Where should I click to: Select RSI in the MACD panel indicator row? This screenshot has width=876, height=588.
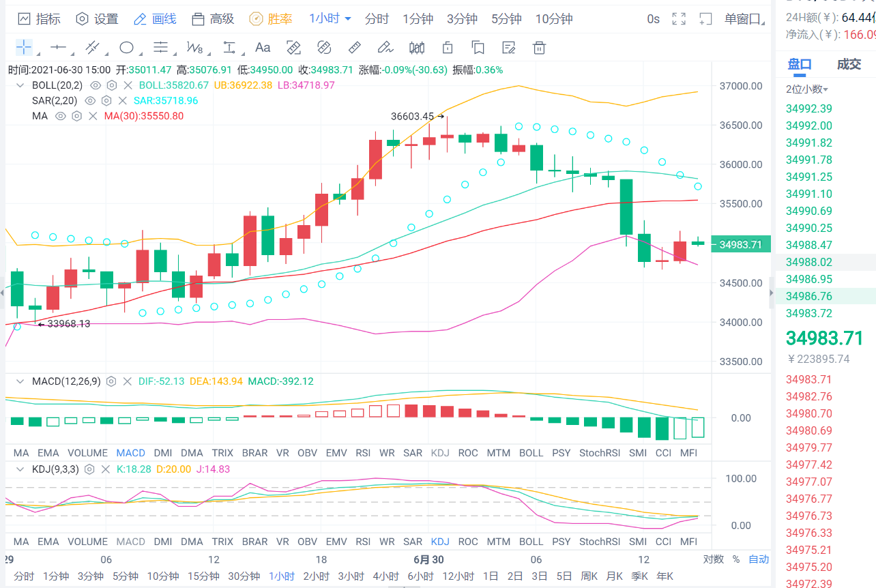[363, 453]
